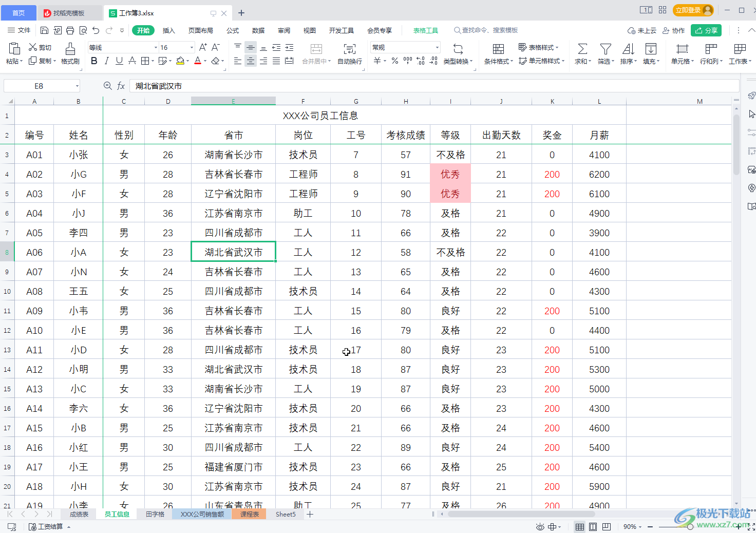Viewport: 756px width, 533px height.
Task: Switch to the Formulas (公式) tab
Action: (x=233, y=30)
